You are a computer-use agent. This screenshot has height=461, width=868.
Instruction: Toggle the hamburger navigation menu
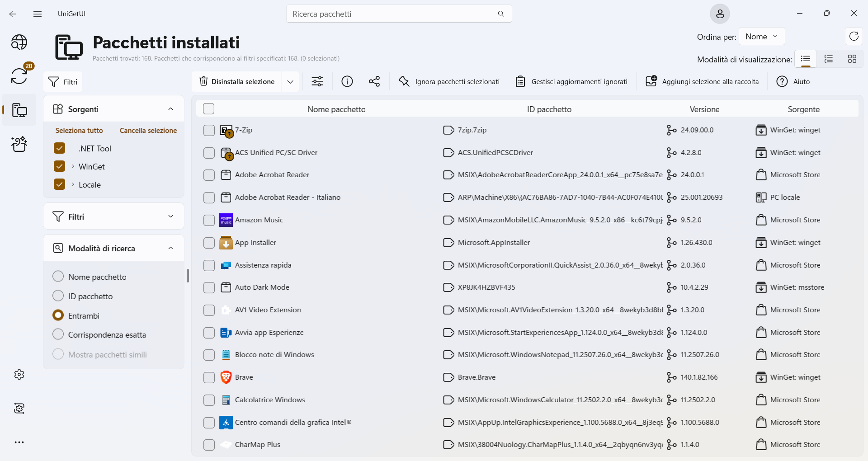(x=38, y=14)
